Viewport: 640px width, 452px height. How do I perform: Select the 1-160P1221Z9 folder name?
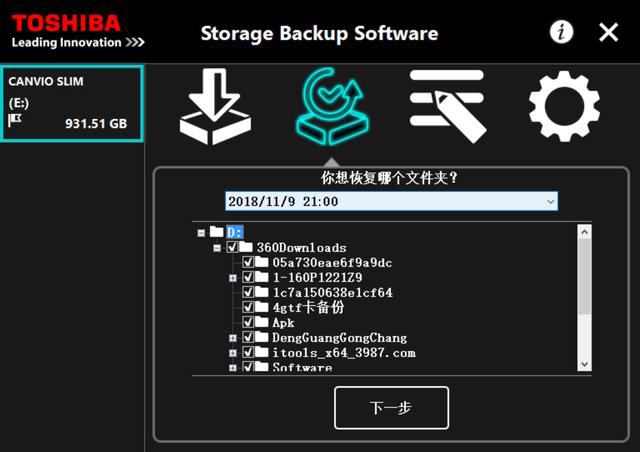(x=317, y=278)
